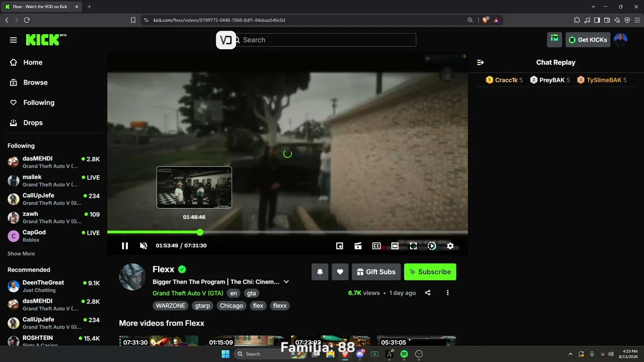Open the 05:31:05 video thumbnail

point(417,341)
